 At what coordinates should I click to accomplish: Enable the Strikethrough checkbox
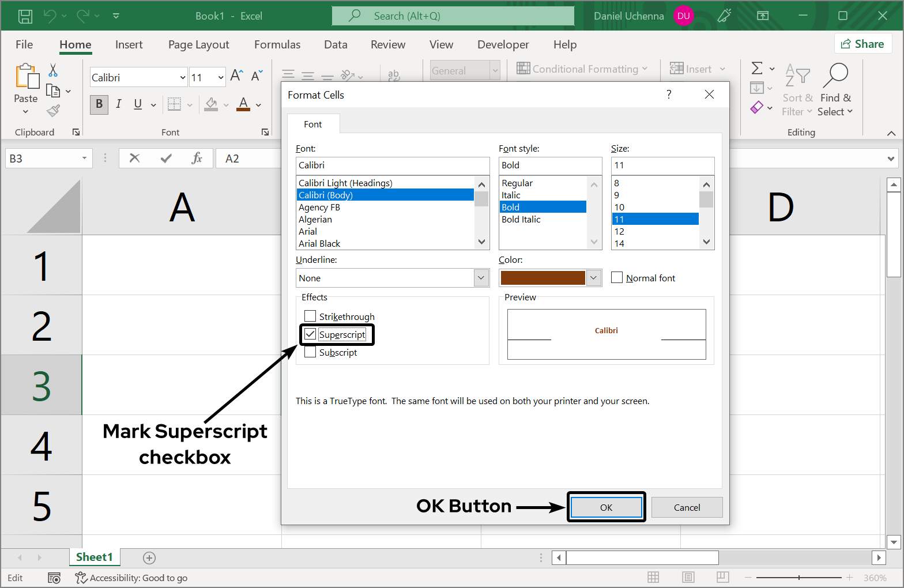(310, 316)
